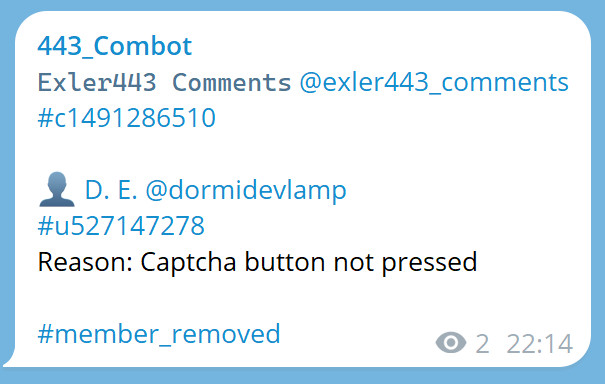This screenshot has height=384, width=605.
Task: Click the word Reason: in message
Action: click(85, 262)
